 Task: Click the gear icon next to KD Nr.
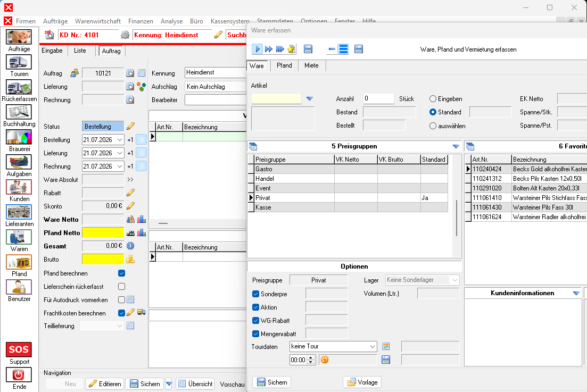(125, 35)
